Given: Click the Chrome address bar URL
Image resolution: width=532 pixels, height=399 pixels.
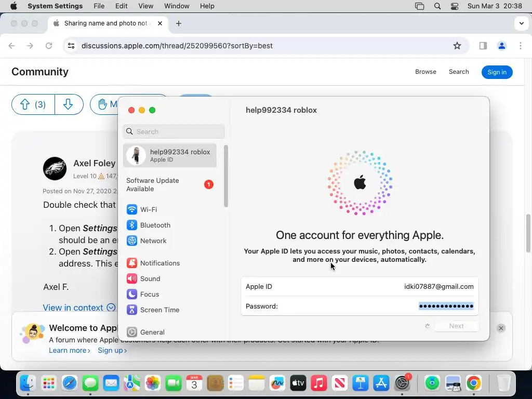Looking at the screenshot, I should pyautogui.click(x=177, y=46).
